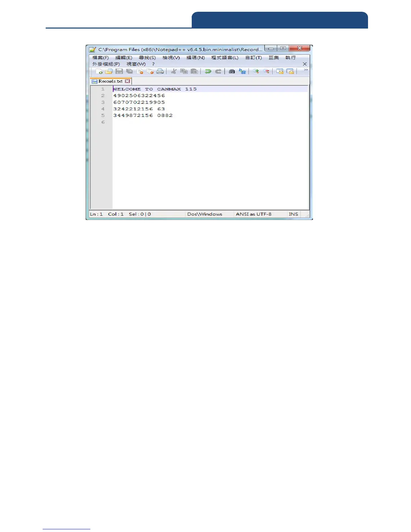Redo with the gray arrow icon

pos(218,71)
